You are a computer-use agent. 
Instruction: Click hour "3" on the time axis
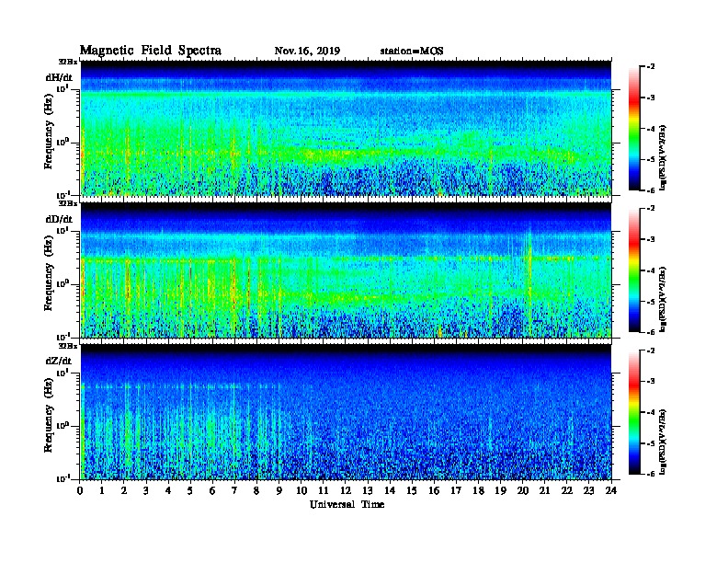146,491
